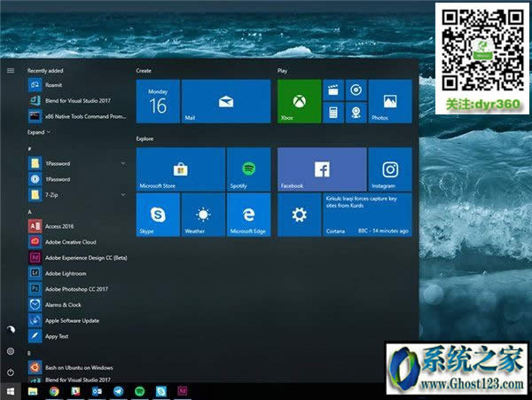This screenshot has height=400, width=532.
Task: Expand the 7-Zip folder chevron
Action: point(123,193)
